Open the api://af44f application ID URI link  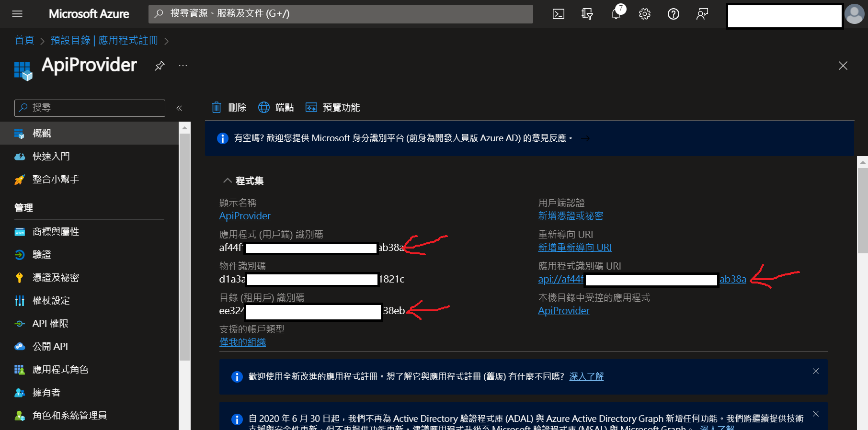[642, 279]
